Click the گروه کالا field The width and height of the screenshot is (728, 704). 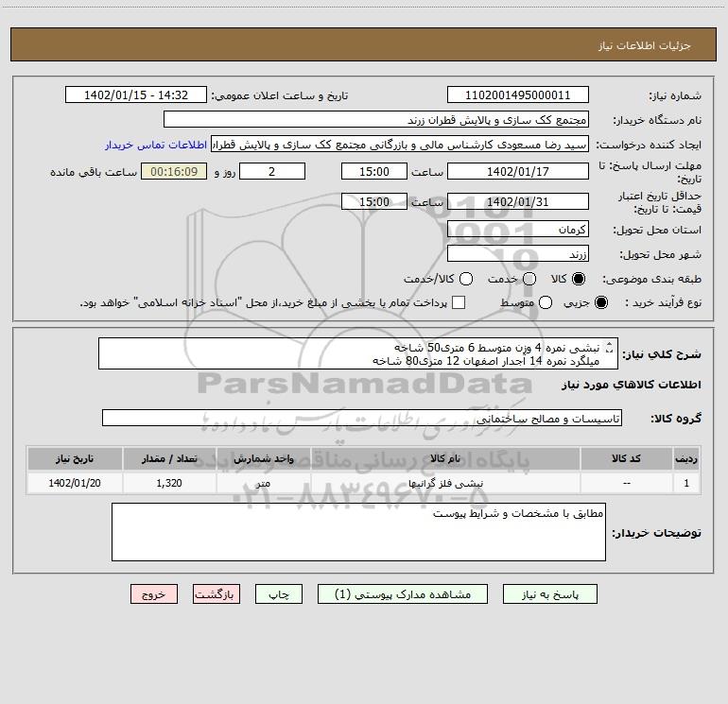(x=362, y=418)
